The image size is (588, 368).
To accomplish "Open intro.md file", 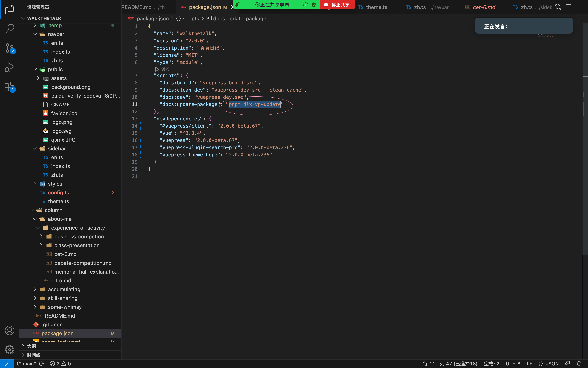I will pos(70,280).
